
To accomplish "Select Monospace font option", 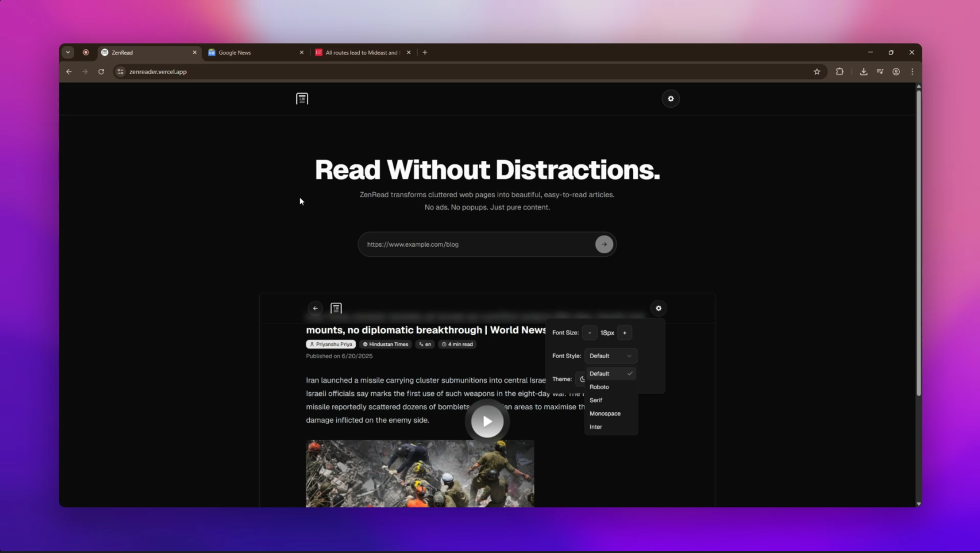I will (x=611, y=413).
